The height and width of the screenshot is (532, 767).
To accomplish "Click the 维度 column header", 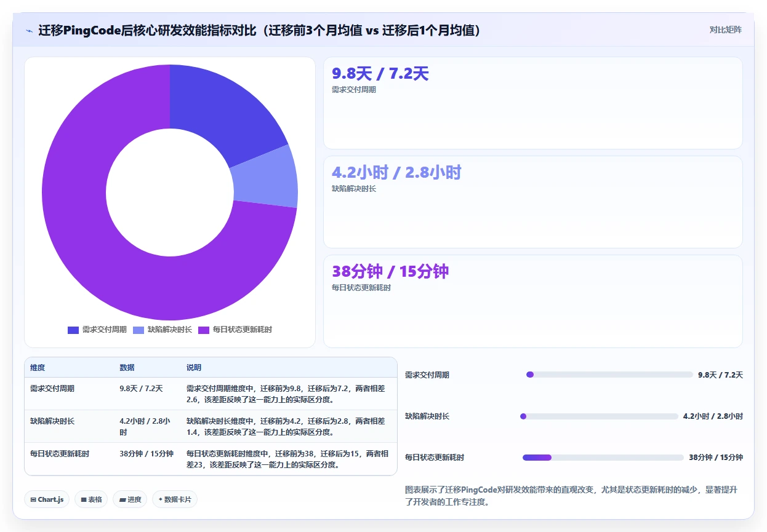I will (x=38, y=368).
